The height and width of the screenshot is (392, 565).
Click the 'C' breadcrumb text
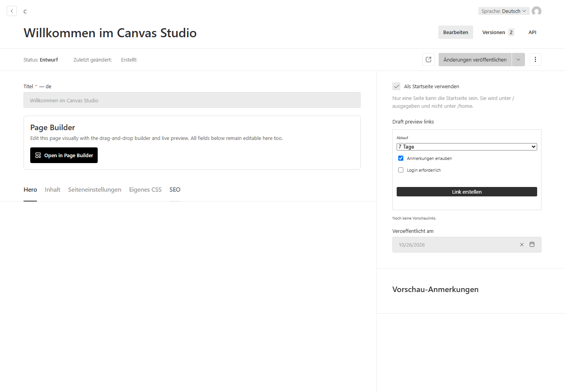tap(25, 11)
